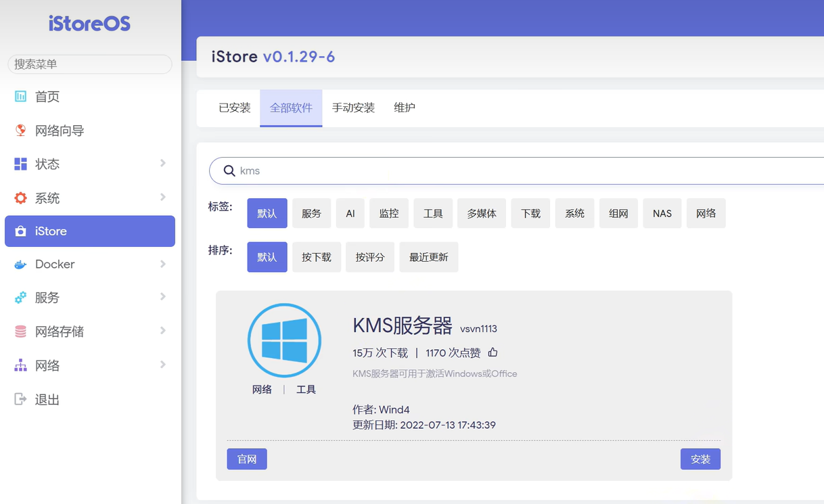
Task: Filter by the 工具 tag button
Action: [x=433, y=213]
